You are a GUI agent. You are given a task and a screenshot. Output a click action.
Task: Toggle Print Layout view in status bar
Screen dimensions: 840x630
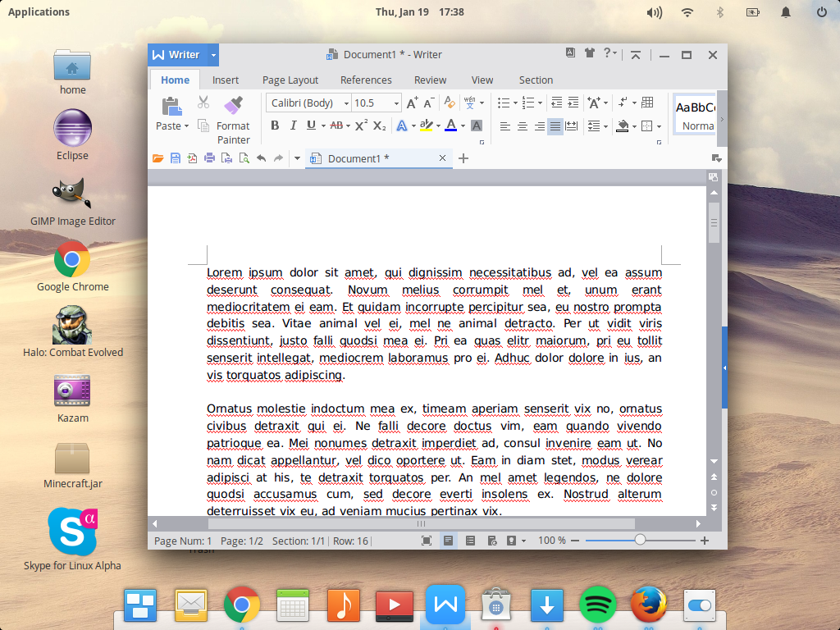coord(448,541)
